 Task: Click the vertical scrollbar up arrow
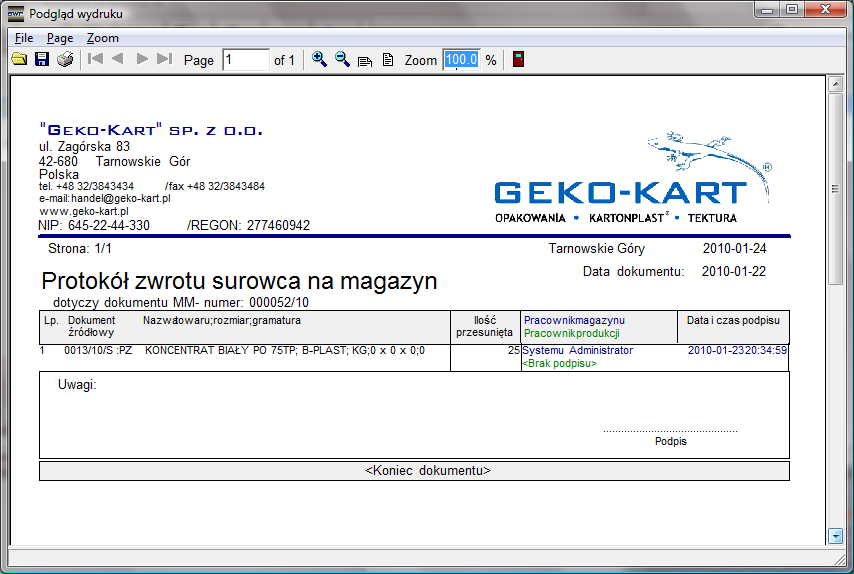(836, 85)
